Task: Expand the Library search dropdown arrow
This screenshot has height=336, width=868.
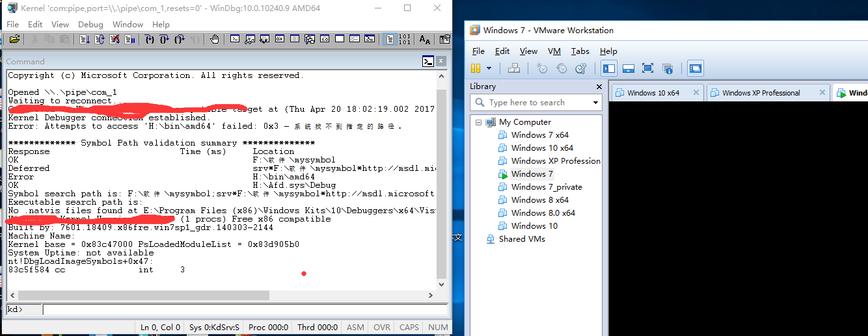Action: click(x=595, y=103)
